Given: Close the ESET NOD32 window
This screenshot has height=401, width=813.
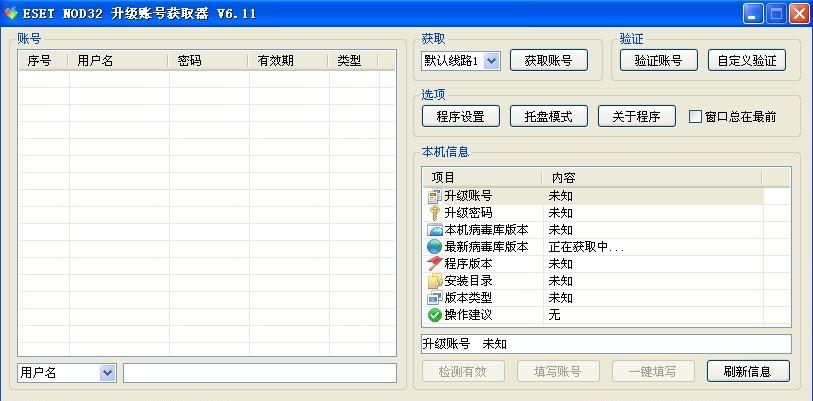Looking at the screenshot, I should tap(799, 13).
